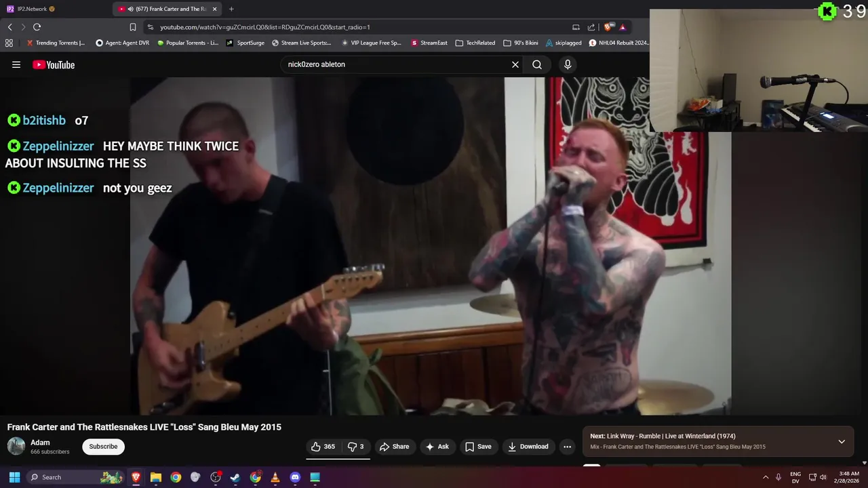Image resolution: width=868 pixels, height=488 pixels.
Task: Open the VIP League Free Sports bookmark
Action: (372, 43)
